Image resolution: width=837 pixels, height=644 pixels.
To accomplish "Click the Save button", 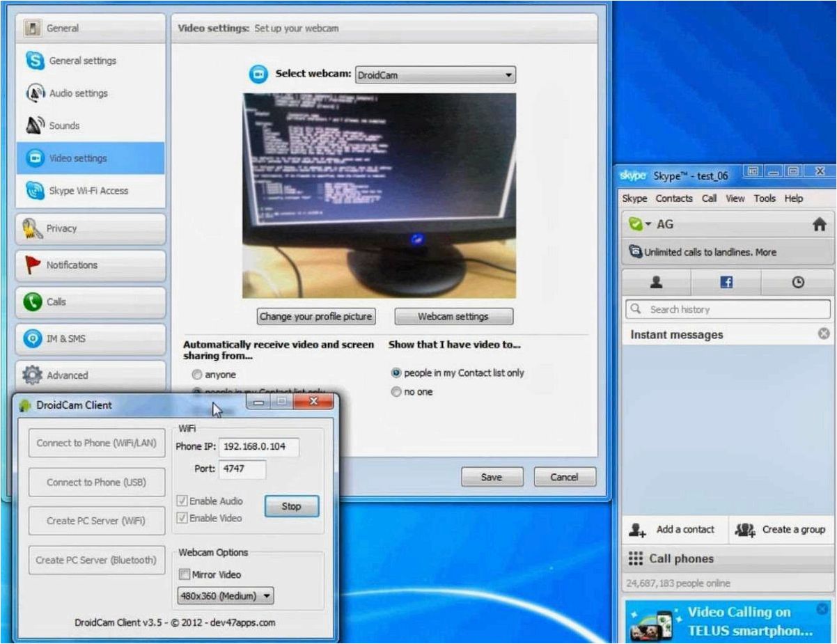I will pos(492,477).
